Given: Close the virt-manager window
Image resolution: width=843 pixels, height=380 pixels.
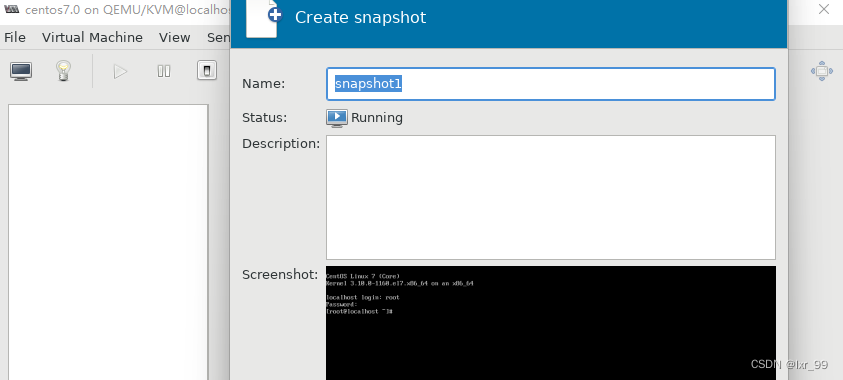Looking at the screenshot, I should coord(824,9).
